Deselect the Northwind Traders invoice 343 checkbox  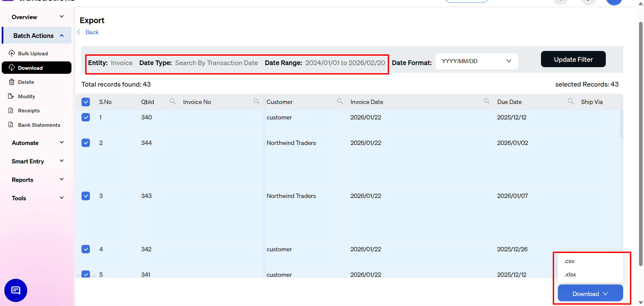86,196
